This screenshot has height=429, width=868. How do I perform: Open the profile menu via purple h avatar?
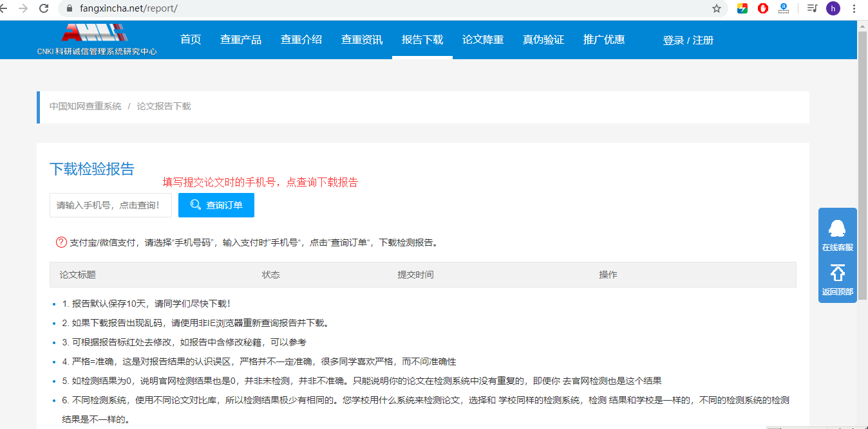click(x=833, y=10)
